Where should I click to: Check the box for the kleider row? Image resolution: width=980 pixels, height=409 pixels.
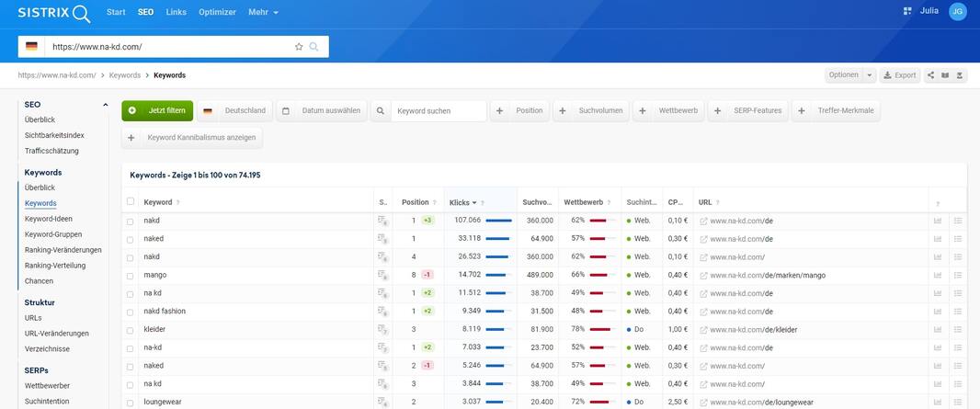(x=130, y=330)
